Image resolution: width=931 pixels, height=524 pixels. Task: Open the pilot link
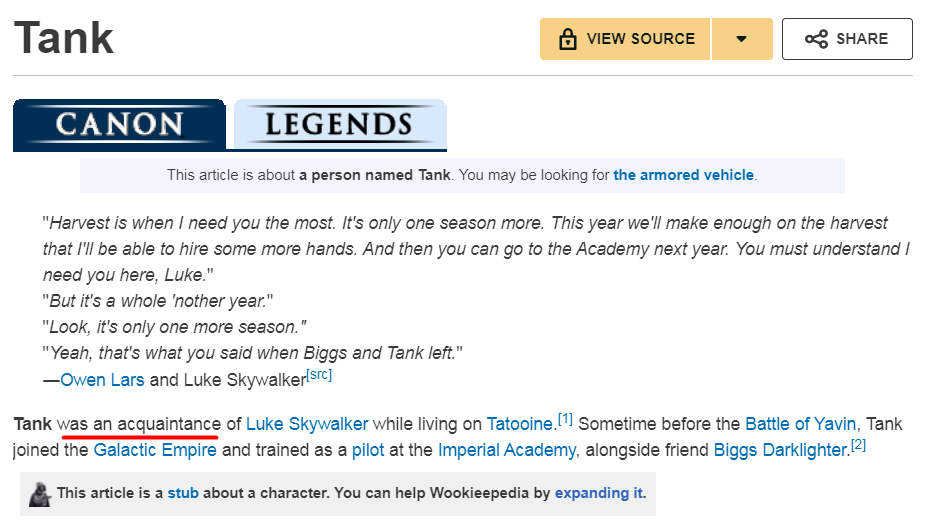[368, 450]
